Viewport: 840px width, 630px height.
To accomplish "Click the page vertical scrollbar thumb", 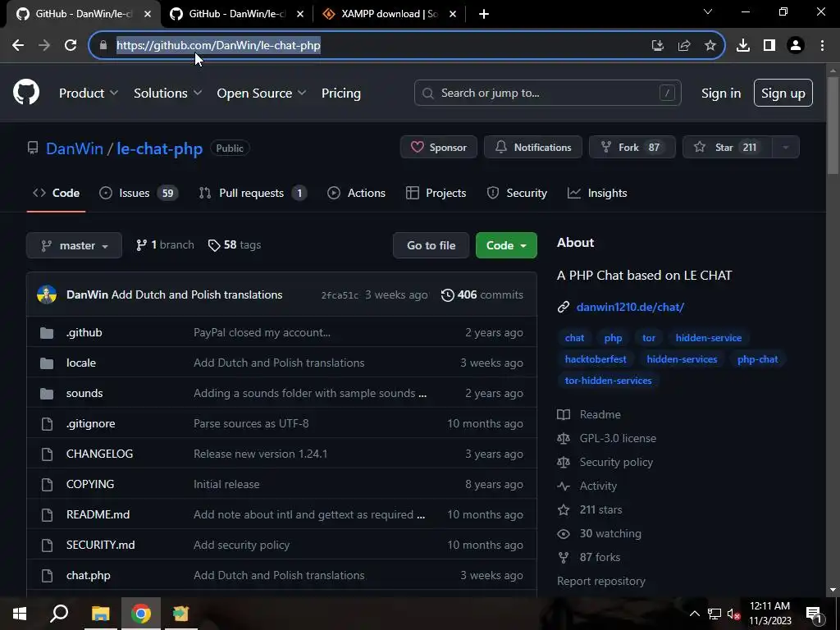I will 833,125.
